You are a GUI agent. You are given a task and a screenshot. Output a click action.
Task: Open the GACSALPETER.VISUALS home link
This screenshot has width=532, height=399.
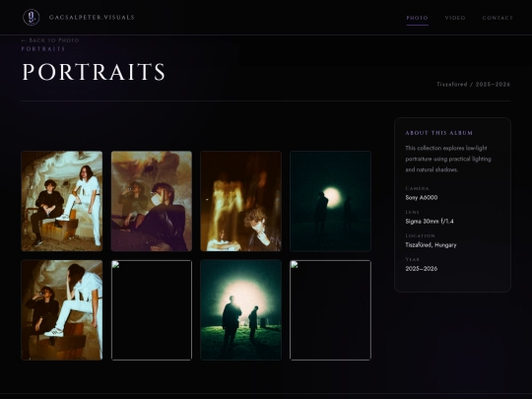tap(92, 18)
